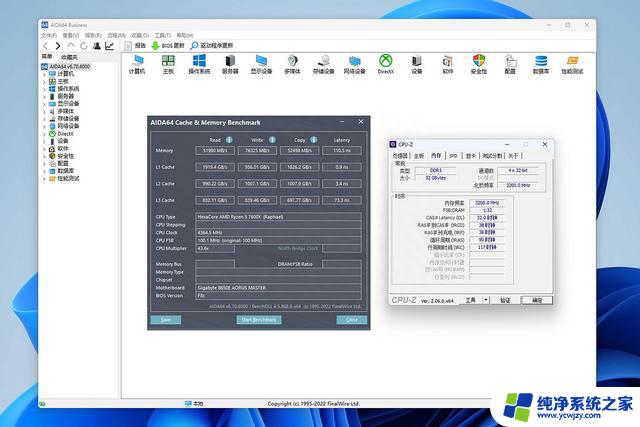Click the 驱动程序更新 toolbar button
640x427 pixels.
(x=211, y=46)
